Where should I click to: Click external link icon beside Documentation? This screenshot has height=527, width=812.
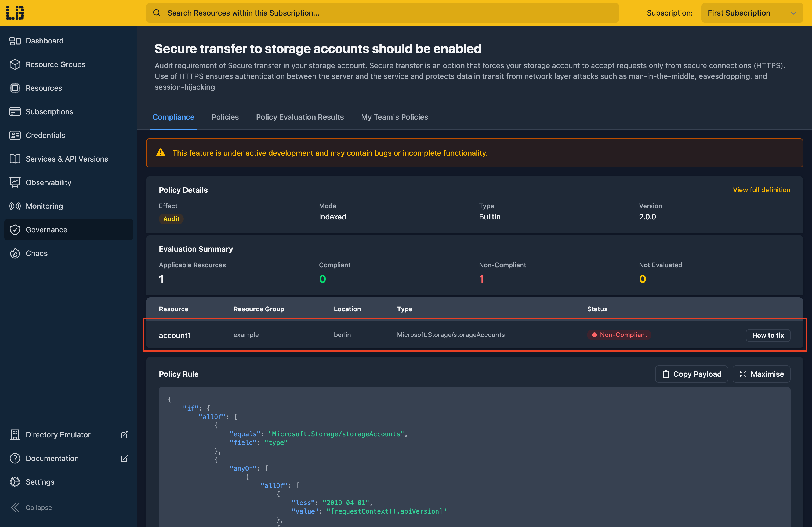tap(125, 458)
